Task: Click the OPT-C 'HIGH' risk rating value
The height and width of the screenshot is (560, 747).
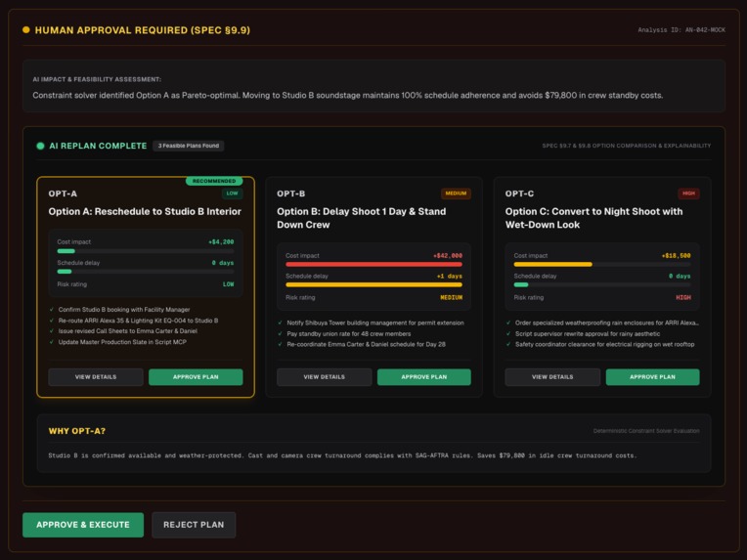Action: 683,298
